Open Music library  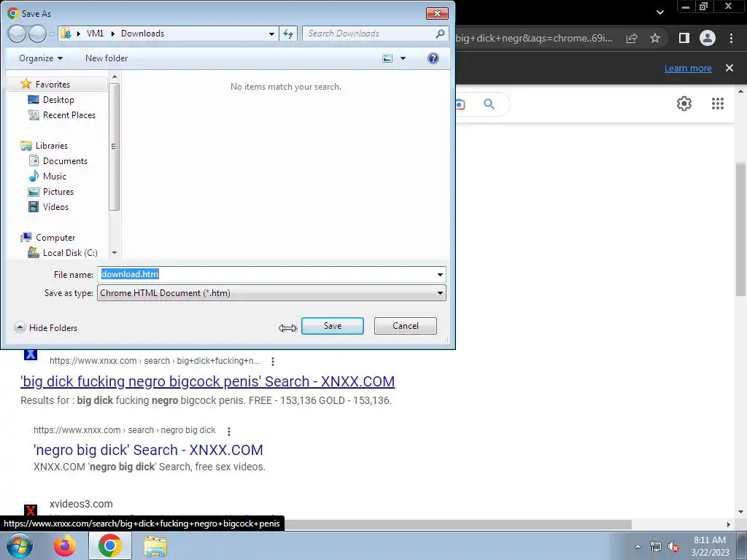(x=54, y=176)
